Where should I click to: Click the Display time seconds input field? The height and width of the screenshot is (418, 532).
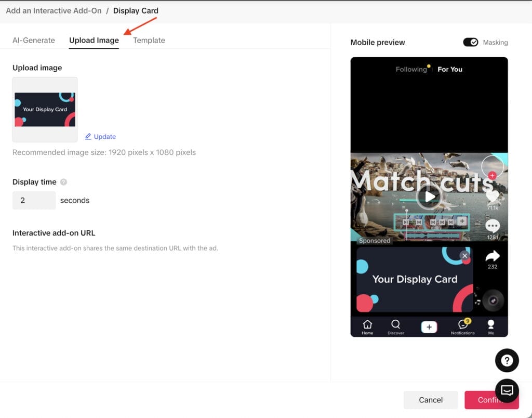point(34,200)
